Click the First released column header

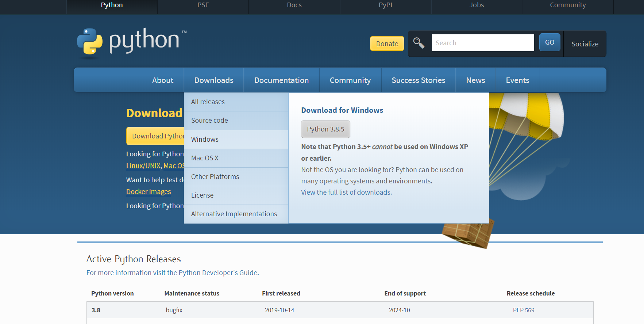point(281,293)
